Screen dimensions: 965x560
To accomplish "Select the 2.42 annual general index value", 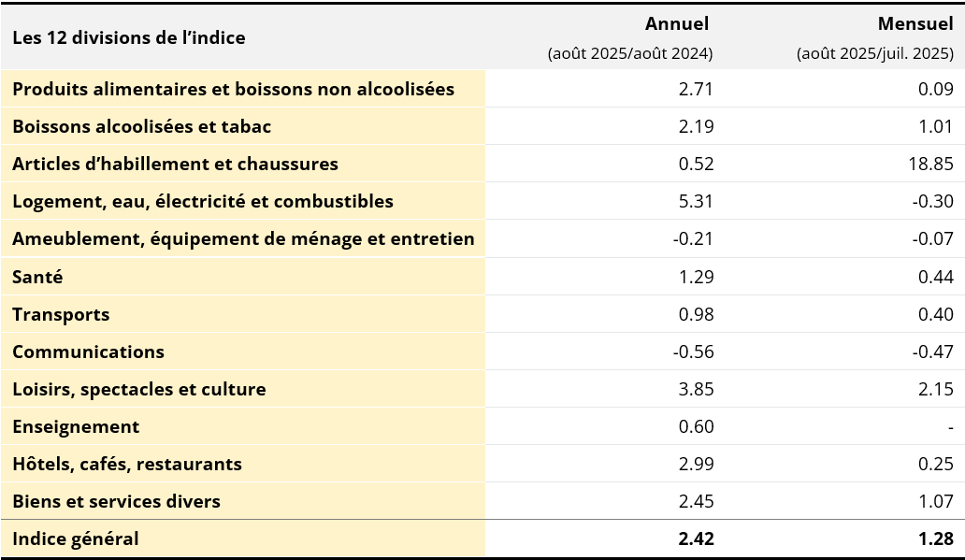I will point(695,538).
